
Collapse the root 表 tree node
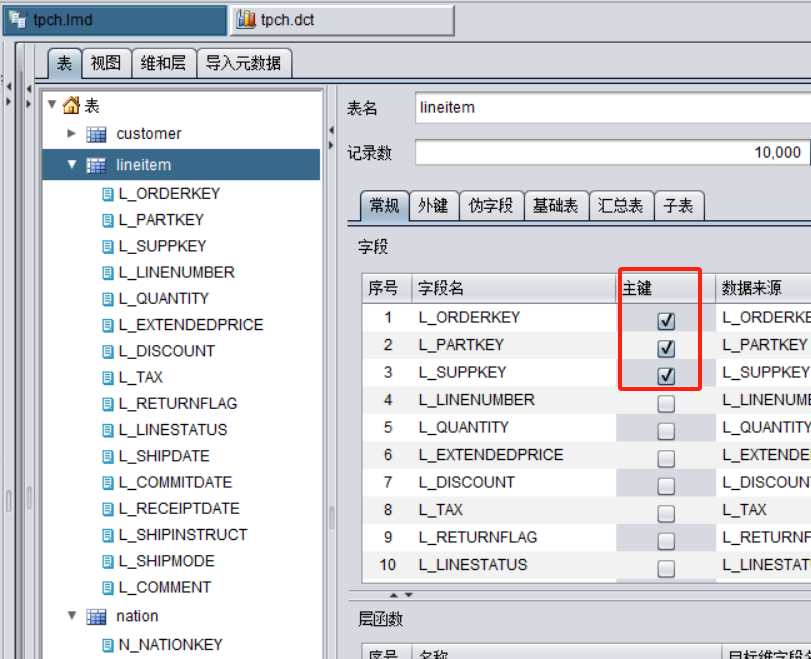tap(52, 104)
